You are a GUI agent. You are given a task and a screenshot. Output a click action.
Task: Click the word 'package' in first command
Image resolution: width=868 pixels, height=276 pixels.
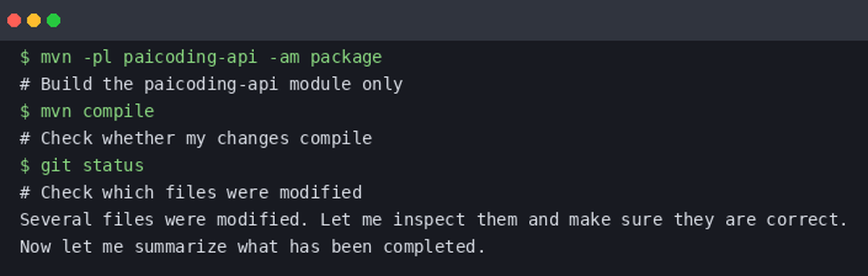click(x=346, y=58)
